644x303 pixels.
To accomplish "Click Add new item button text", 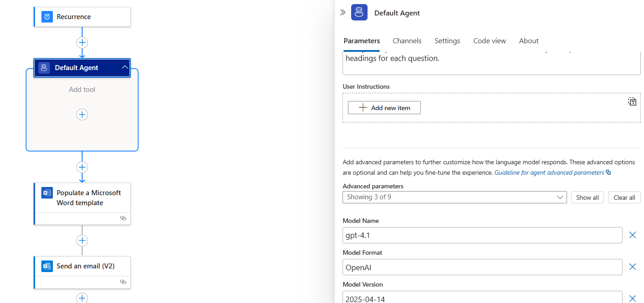I will 391,108.
